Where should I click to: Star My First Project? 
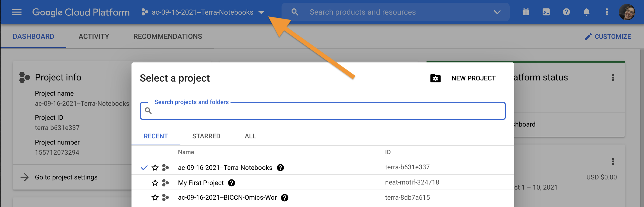(155, 183)
